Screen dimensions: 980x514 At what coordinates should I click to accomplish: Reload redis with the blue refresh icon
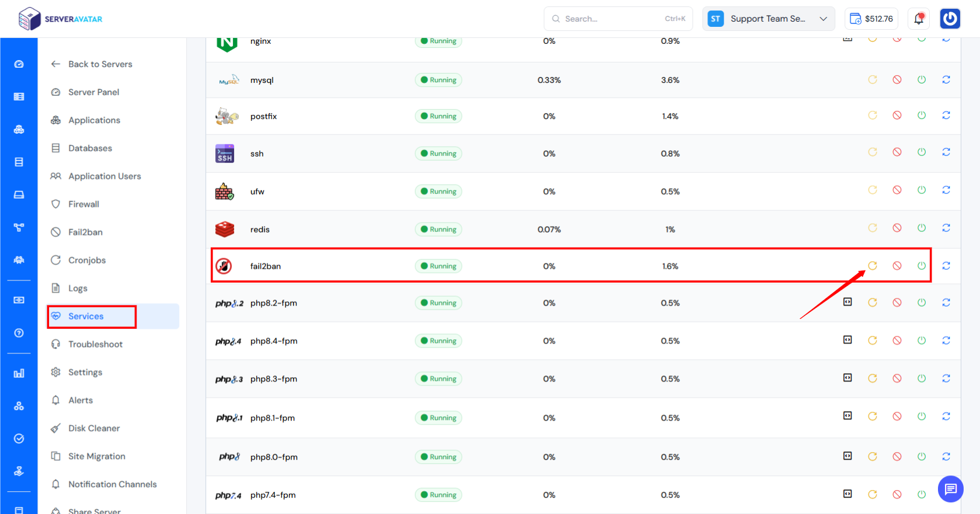946,228
